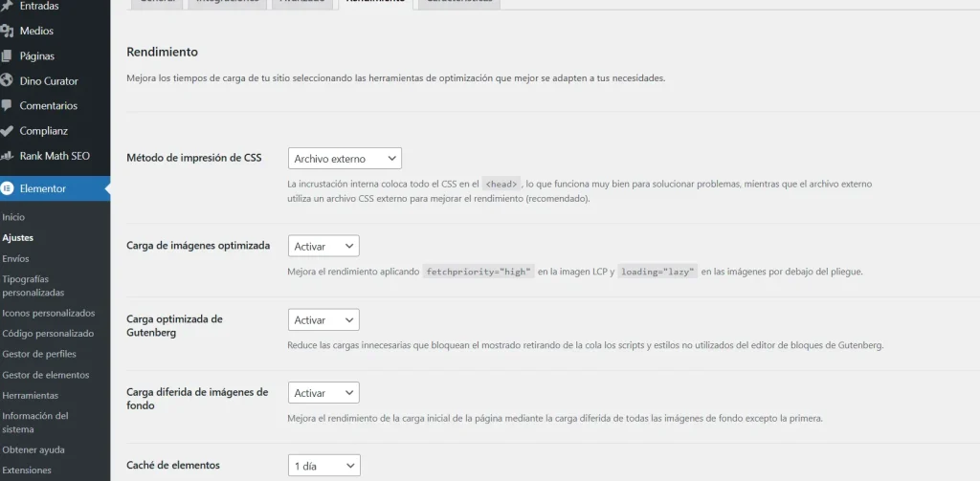Open Carga optimizada de Gutenberg dropdown

(x=323, y=319)
